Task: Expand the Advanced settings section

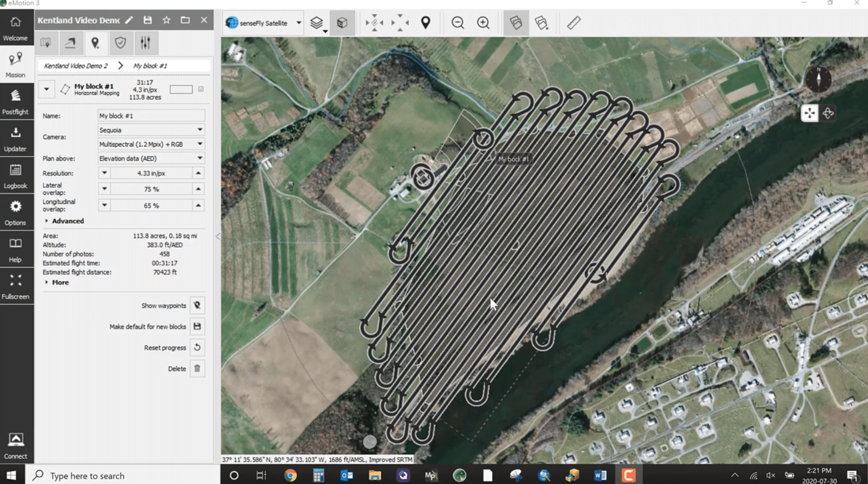Action: [x=65, y=221]
